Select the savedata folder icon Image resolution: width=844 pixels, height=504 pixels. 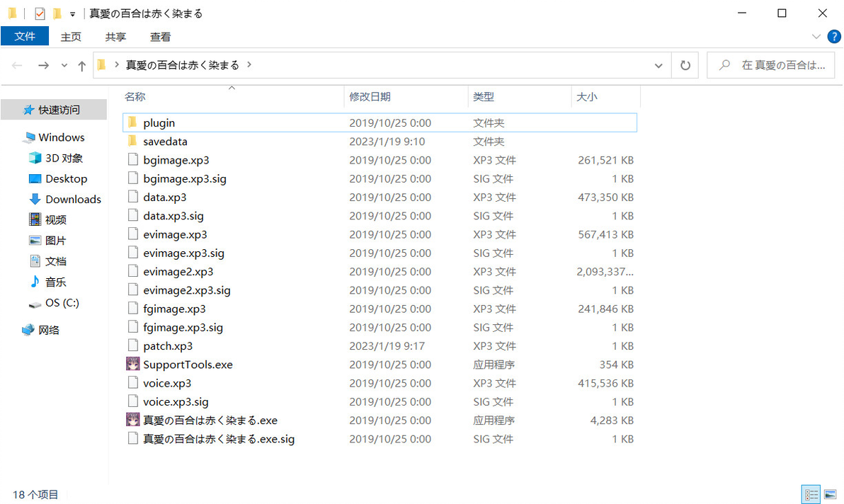132,142
